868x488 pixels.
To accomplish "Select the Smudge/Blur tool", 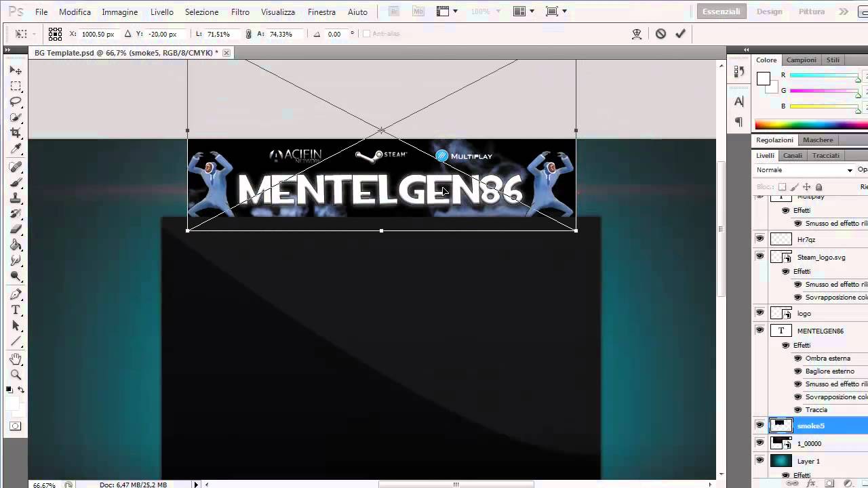I will 16,260.
